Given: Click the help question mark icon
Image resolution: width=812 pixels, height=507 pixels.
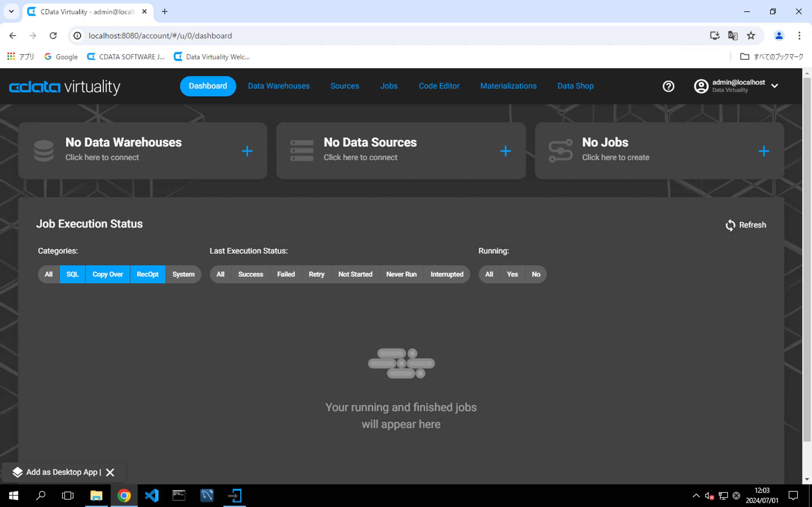Looking at the screenshot, I should tap(668, 86).
